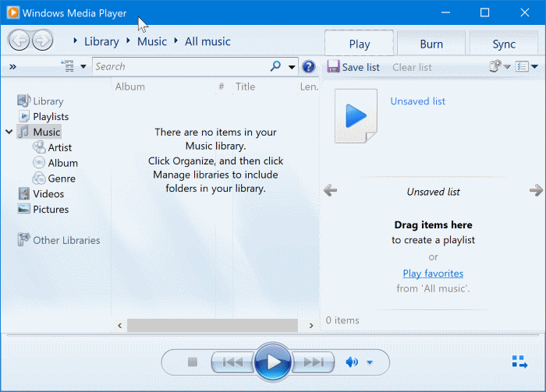
Task: Click the Title column header
Action: pyautogui.click(x=245, y=87)
